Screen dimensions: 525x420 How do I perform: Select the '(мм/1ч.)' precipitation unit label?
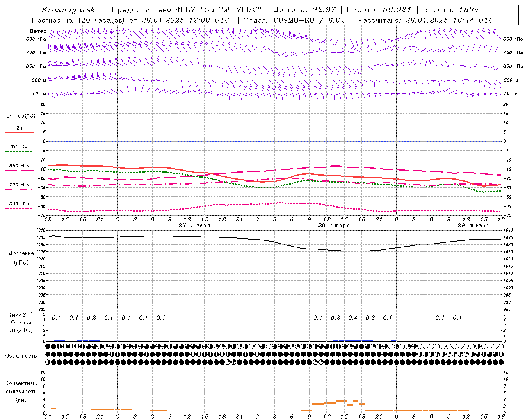tap(21, 330)
